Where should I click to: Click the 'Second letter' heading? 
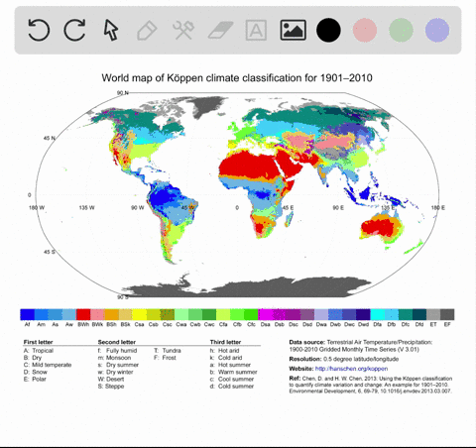117,342
